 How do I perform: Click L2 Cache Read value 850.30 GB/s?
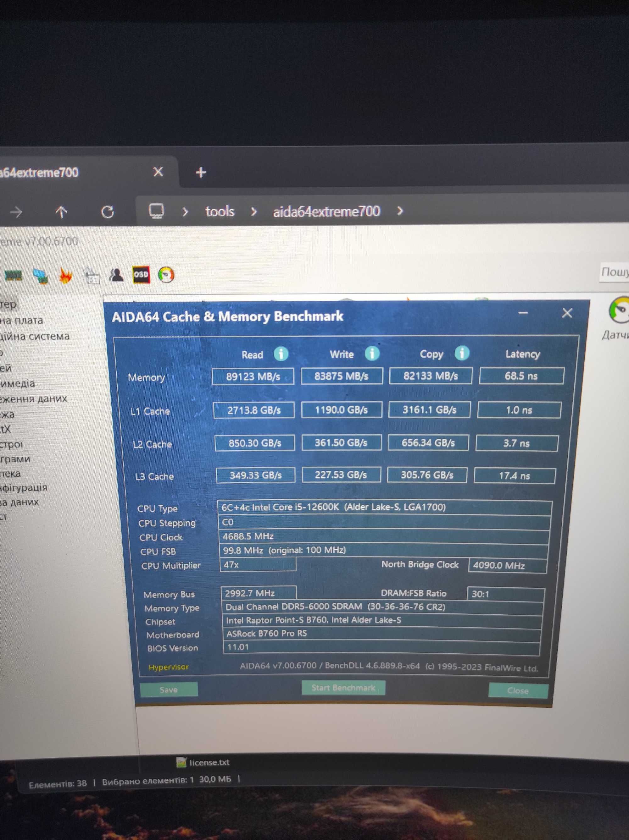pyautogui.click(x=255, y=443)
